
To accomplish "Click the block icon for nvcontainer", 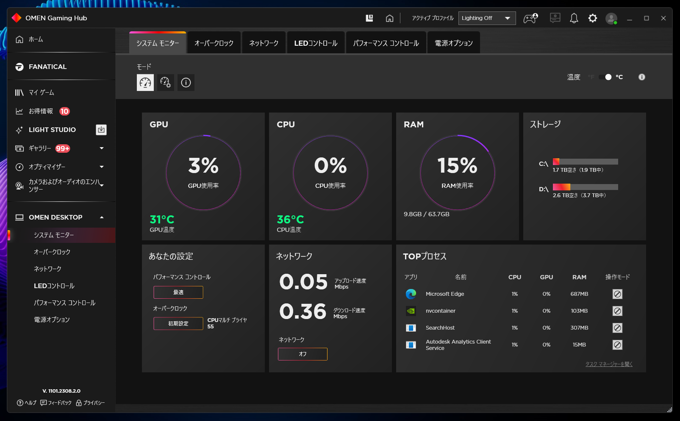I will 617,311.
